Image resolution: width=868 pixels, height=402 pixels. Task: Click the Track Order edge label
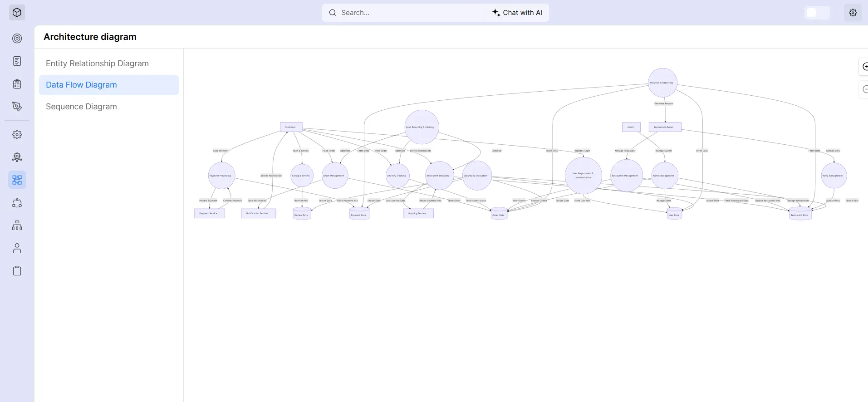click(381, 151)
